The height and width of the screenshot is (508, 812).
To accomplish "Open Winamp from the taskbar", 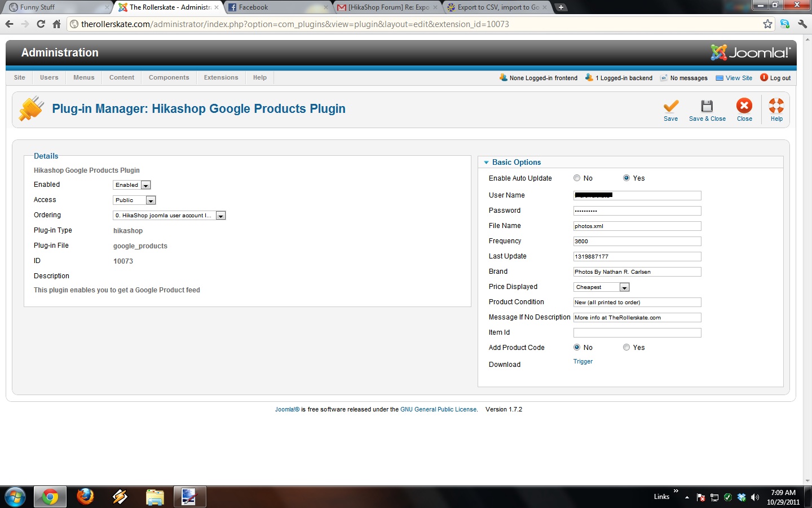I will click(x=120, y=497).
